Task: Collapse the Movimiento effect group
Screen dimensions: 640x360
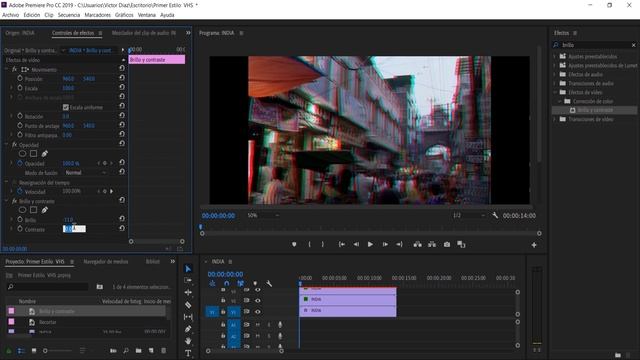Action: pos(6,69)
